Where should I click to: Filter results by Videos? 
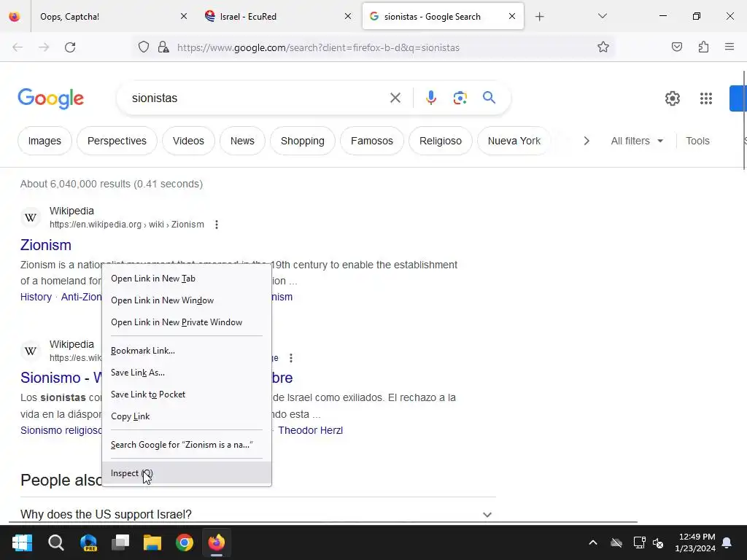pos(188,141)
